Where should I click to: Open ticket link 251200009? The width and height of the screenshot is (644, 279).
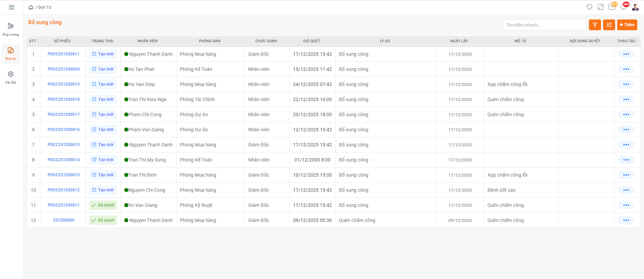(63, 220)
